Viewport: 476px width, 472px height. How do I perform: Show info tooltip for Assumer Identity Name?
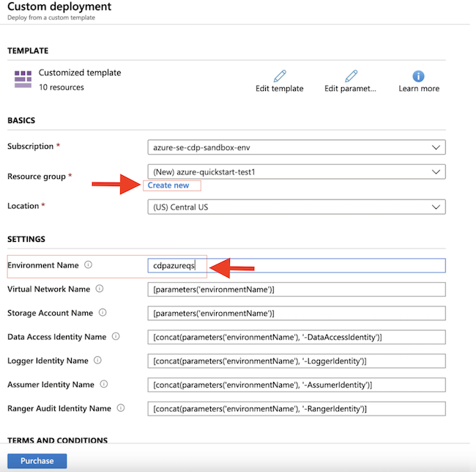(x=103, y=385)
